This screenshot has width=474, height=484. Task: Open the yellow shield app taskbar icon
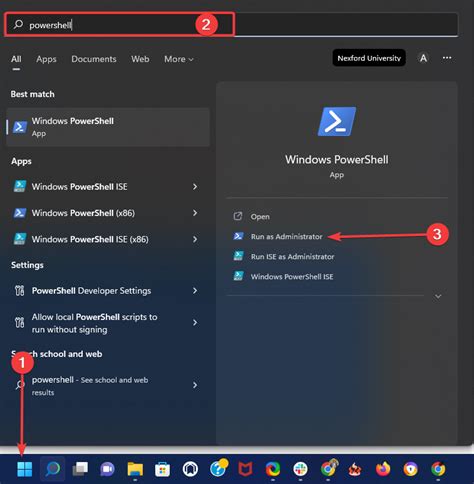pos(410,469)
